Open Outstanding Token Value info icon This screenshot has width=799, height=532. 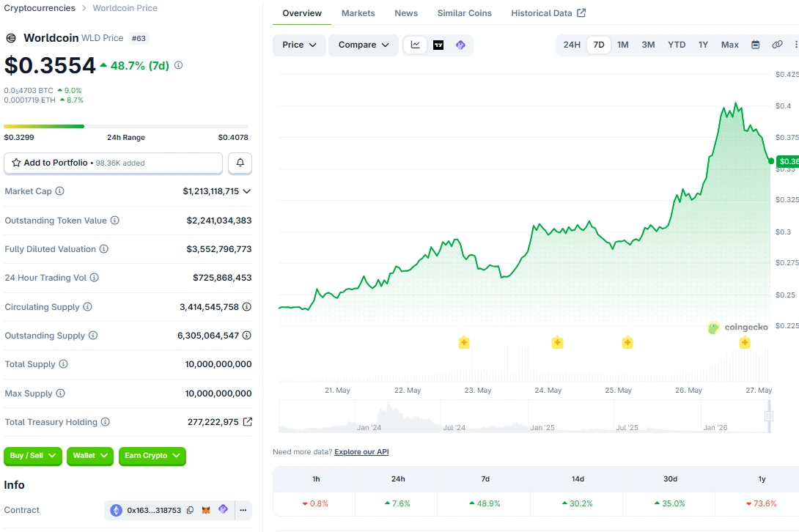tap(114, 220)
